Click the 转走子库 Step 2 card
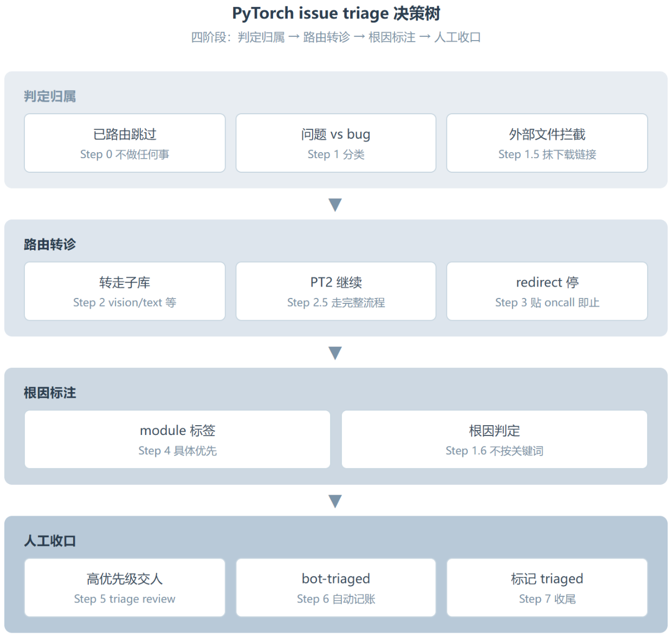The image size is (672, 637). click(x=125, y=291)
